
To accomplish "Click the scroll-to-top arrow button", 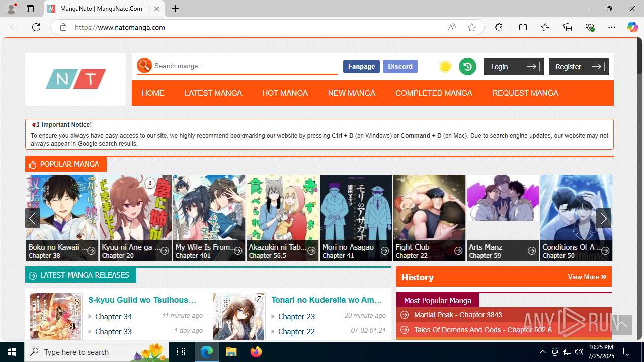I will tap(622, 325).
